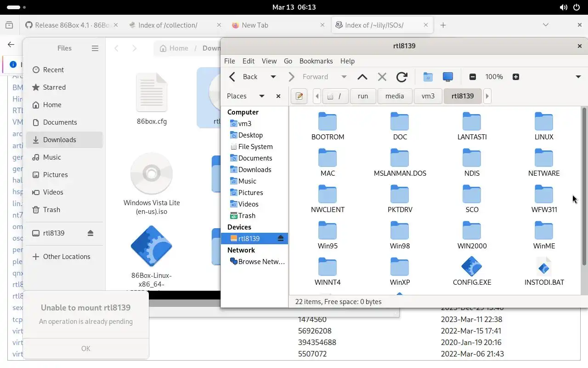
Task: Zoom out with the minus icon
Action: pyautogui.click(x=473, y=77)
